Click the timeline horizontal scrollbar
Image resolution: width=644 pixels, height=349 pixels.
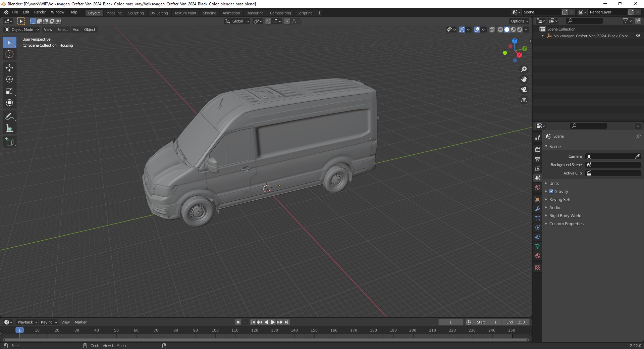265,340
